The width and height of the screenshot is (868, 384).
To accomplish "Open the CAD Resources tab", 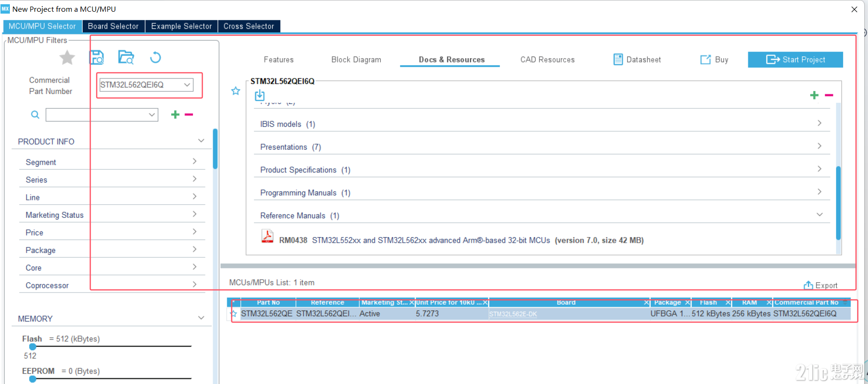I will point(547,60).
